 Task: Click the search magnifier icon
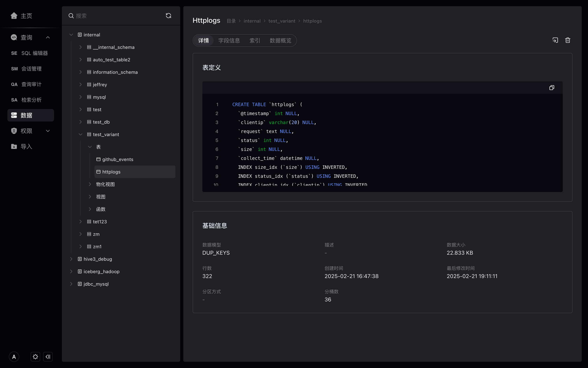coord(71,16)
